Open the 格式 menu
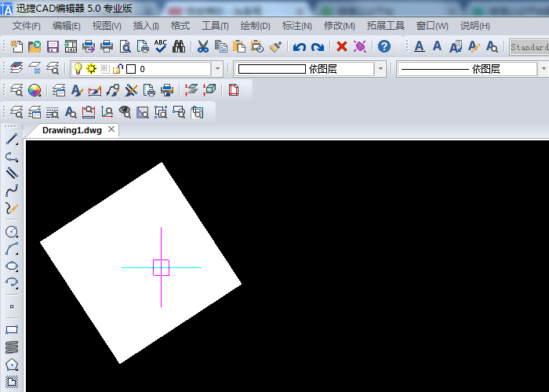 (180, 26)
